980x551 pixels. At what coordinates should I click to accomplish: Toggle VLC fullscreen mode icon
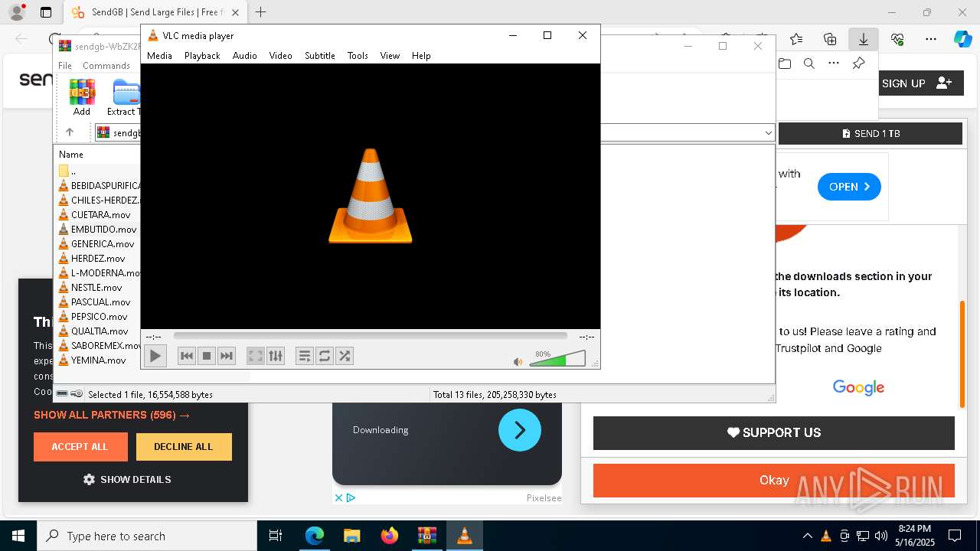[256, 356]
